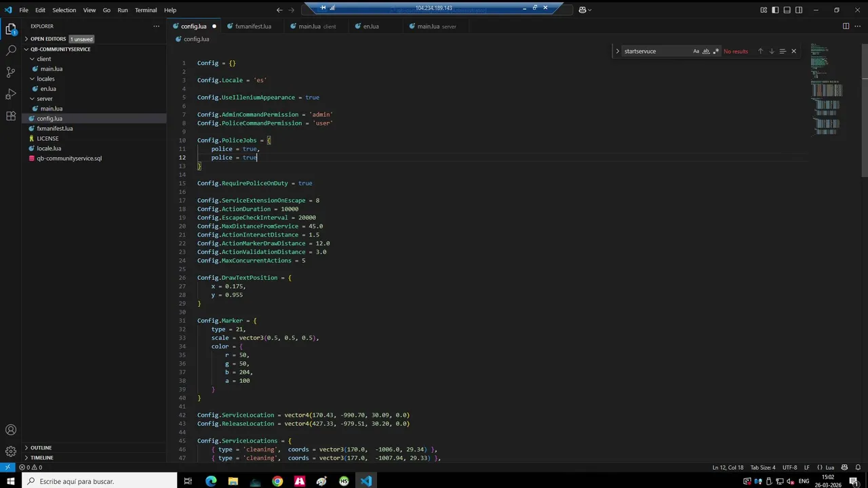The height and width of the screenshot is (488, 868).
Task: Change Tab Size: 4 indentation setting
Action: 763,467
